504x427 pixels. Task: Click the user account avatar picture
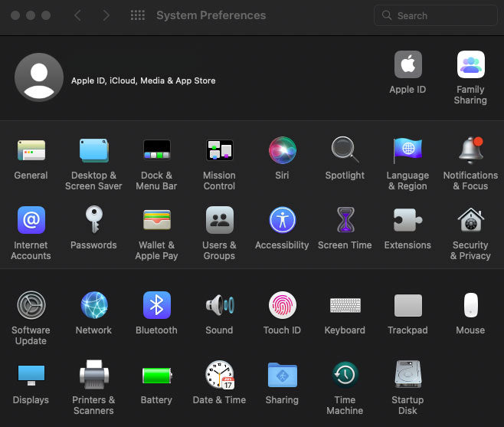[x=39, y=77]
